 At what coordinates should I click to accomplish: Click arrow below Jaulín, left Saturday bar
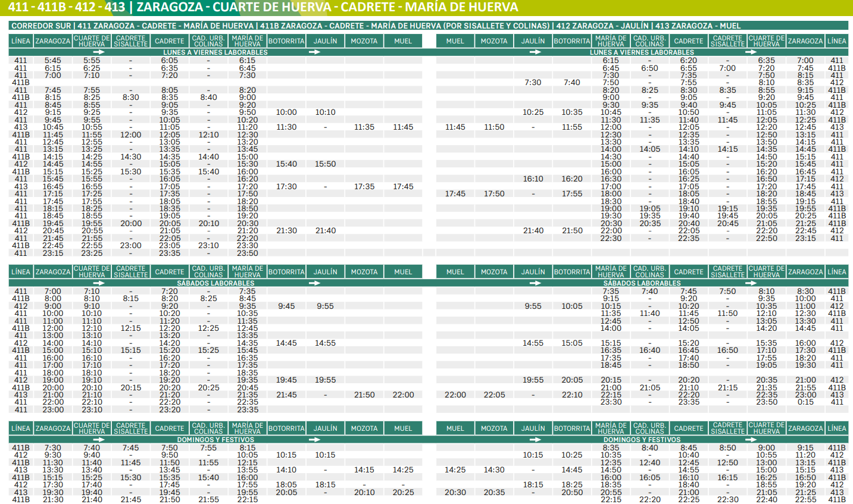314,283
